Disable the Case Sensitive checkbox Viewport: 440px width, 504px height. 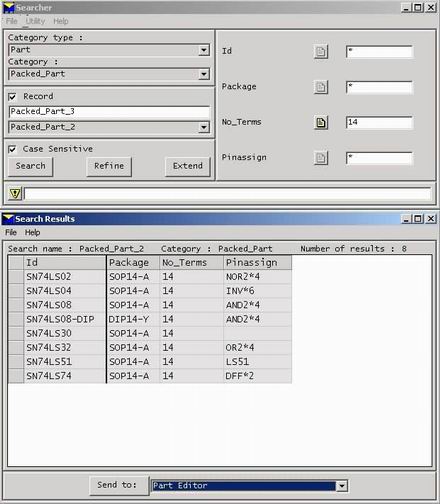point(12,149)
